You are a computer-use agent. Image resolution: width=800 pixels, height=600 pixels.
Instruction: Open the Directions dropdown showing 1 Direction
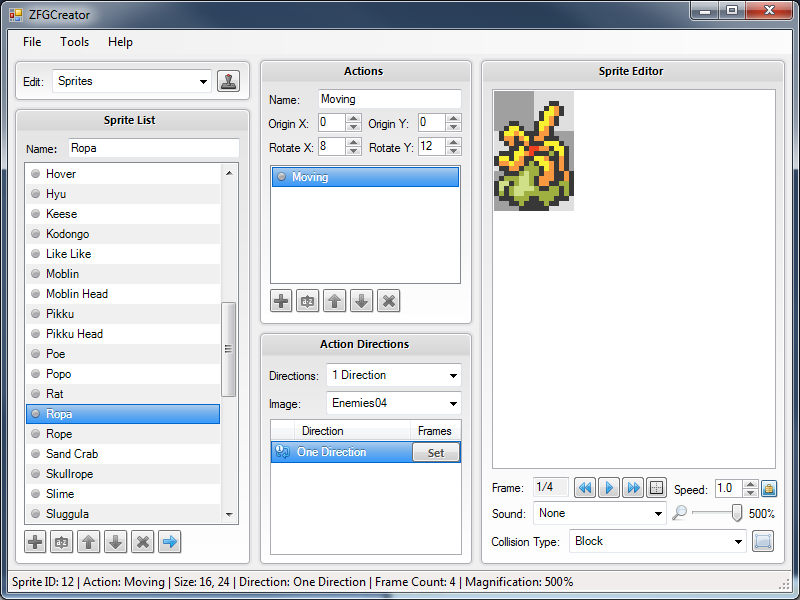(393, 375)
